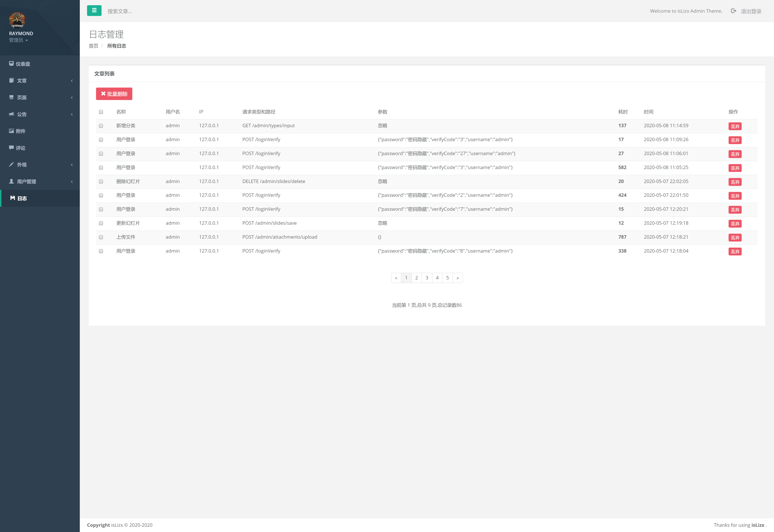Viewport: 774px width, 532px height.
Task: Open the 页面 sidebar menu item
Action: pyautogui.click(x=22, y=97)
